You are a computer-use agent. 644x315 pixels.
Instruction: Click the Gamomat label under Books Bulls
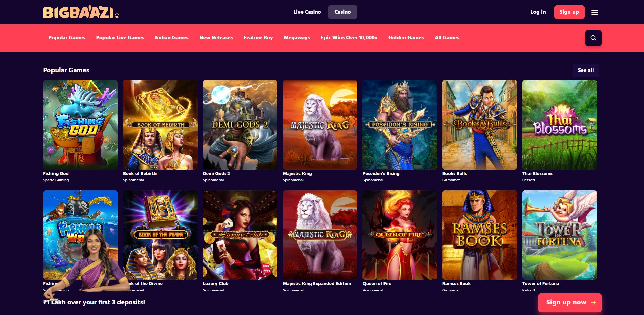(x=451, y=180)
